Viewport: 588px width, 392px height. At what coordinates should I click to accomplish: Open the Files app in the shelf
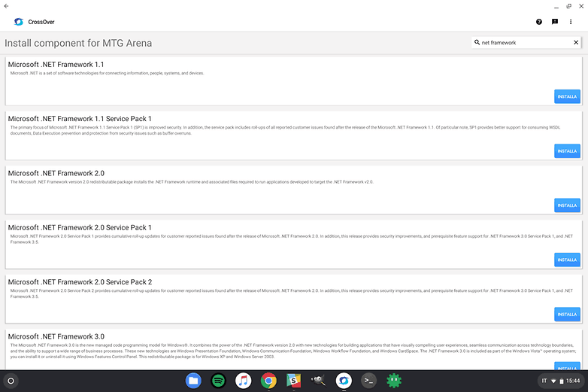coord(193,381)
